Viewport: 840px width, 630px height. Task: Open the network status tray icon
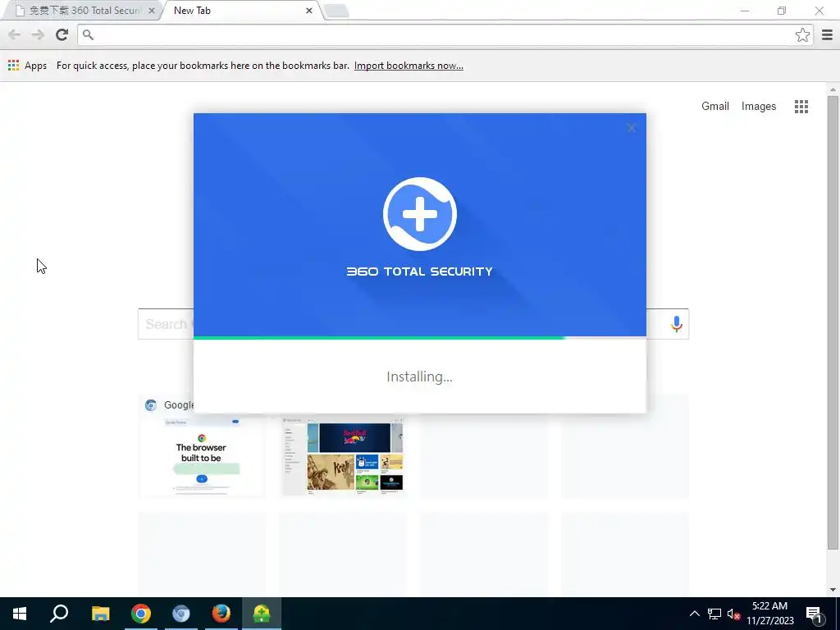(x=714, y=614)
